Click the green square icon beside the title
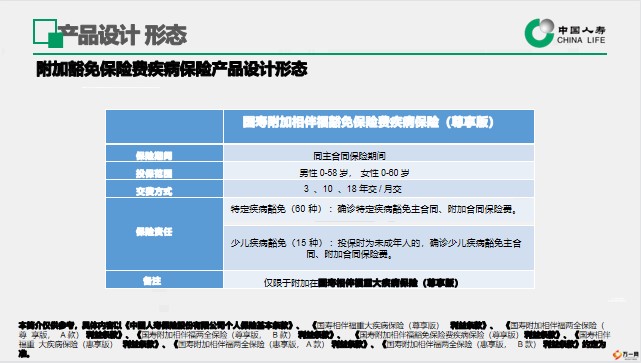 pyautogui.click(x=48, y=33)
